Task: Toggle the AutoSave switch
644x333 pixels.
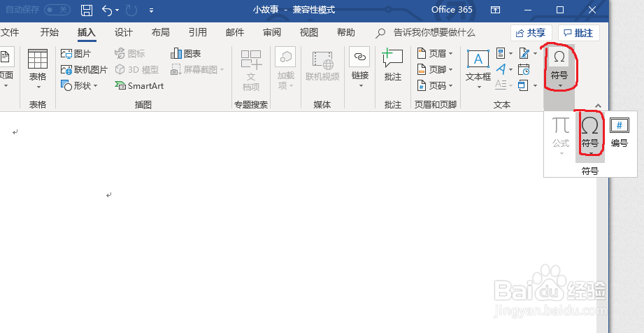Action: click(57, 10)
